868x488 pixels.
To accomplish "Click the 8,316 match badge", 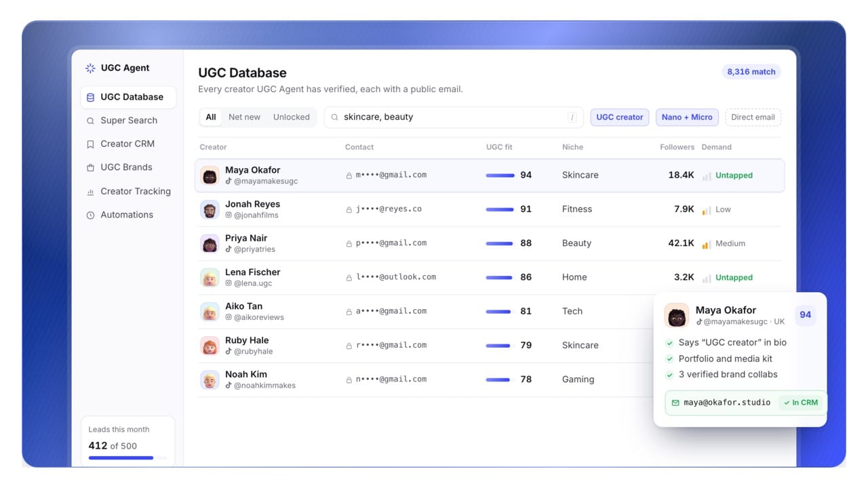I will coord(751,72).
